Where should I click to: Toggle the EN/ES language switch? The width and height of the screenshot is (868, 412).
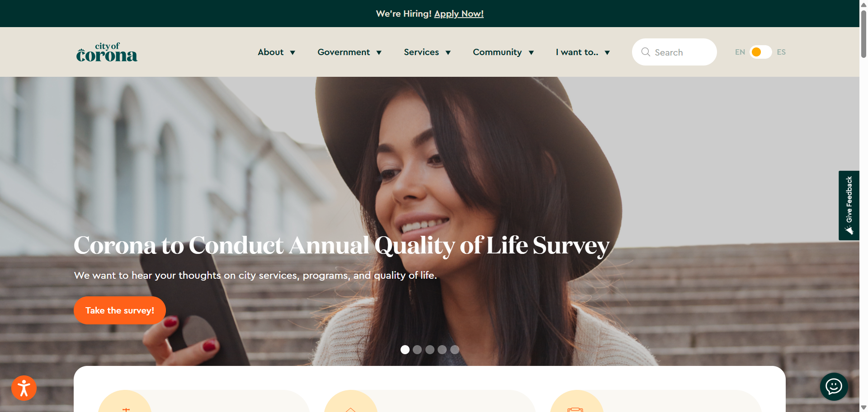click(x=760, y=52)
